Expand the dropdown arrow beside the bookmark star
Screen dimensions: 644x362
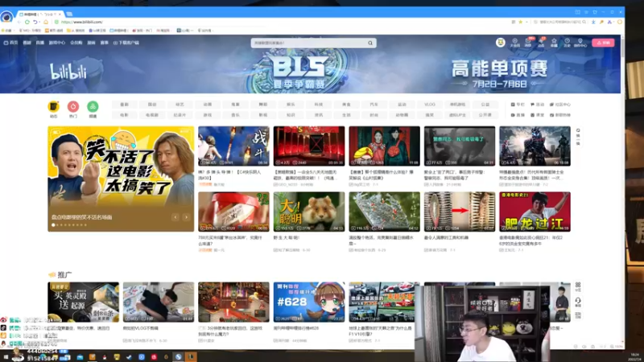click(526, 22)
